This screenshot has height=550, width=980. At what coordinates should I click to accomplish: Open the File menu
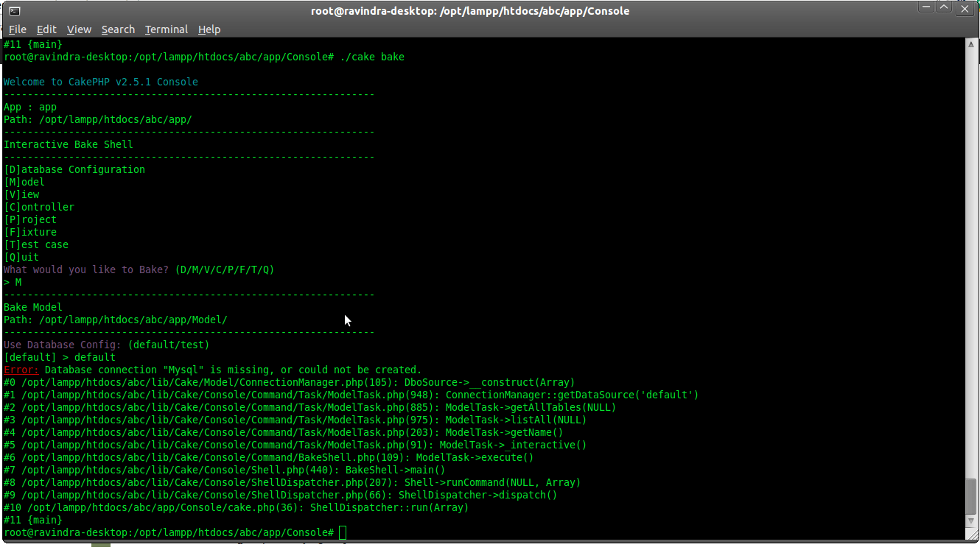(x=17, y=29)
